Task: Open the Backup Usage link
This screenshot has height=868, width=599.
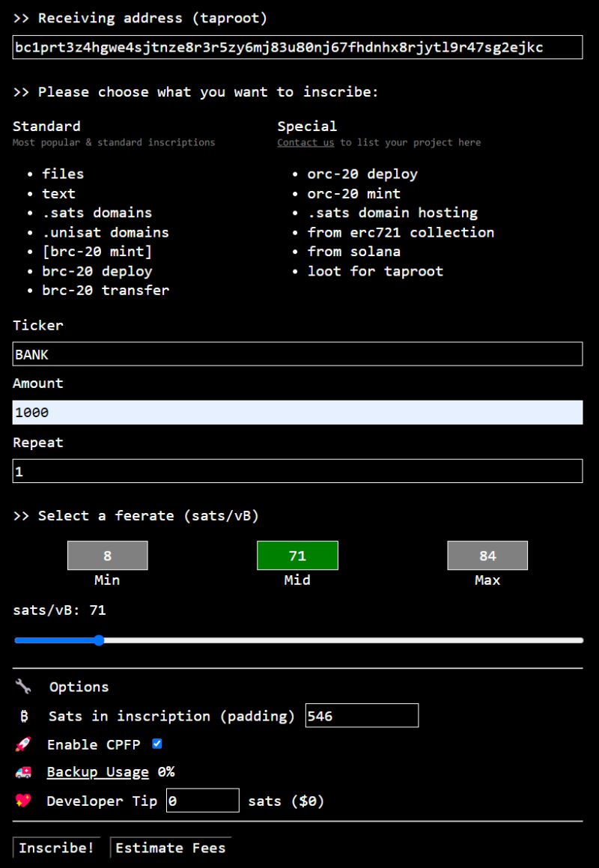Action: point(97,772)
